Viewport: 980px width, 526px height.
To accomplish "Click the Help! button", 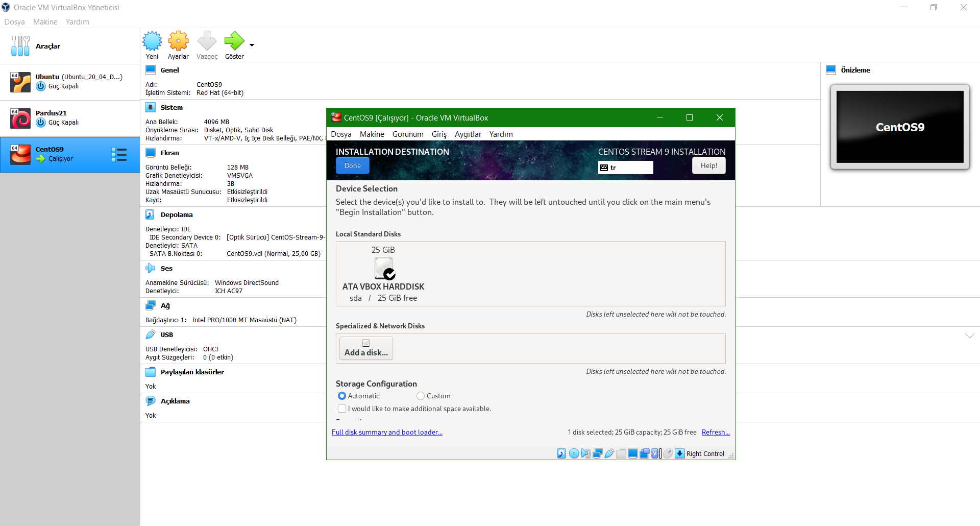I will 709,165.
